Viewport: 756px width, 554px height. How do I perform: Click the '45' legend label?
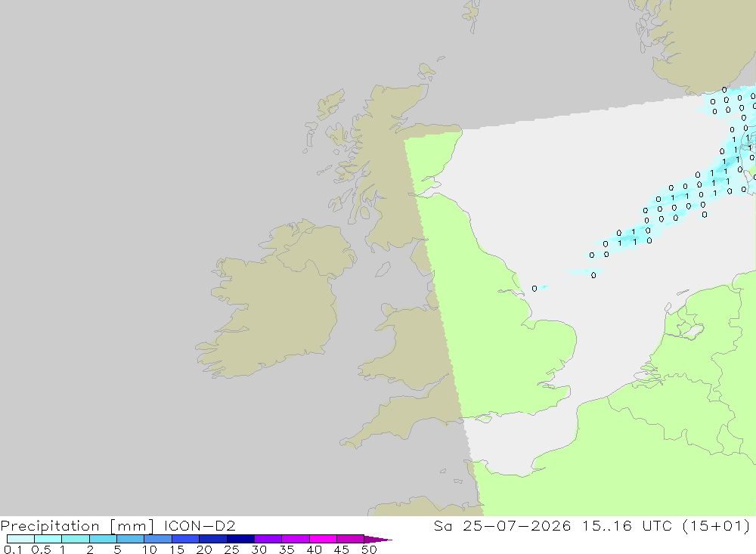pos(342,549)
